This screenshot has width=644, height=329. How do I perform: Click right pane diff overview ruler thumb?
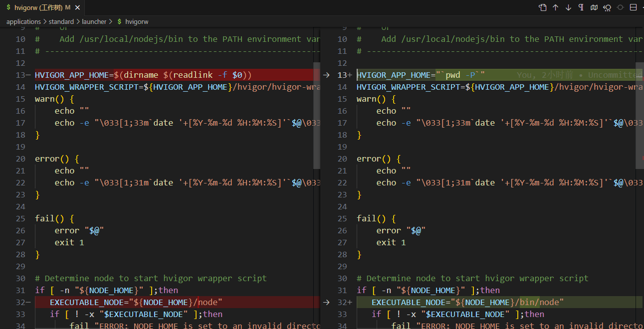click(640, 115)
